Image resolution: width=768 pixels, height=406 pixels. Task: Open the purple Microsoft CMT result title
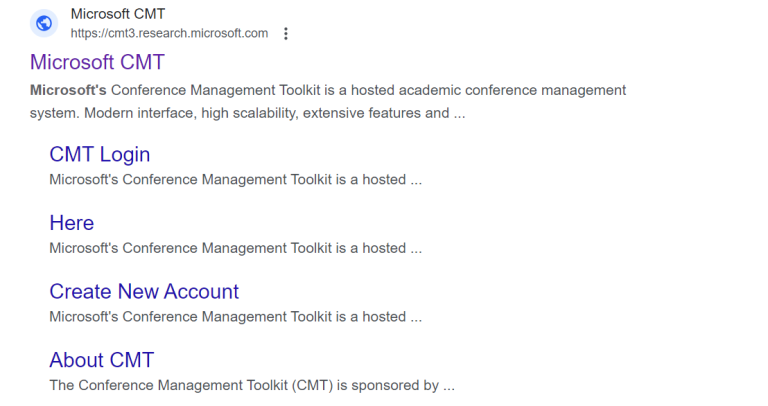coord(97,62)
